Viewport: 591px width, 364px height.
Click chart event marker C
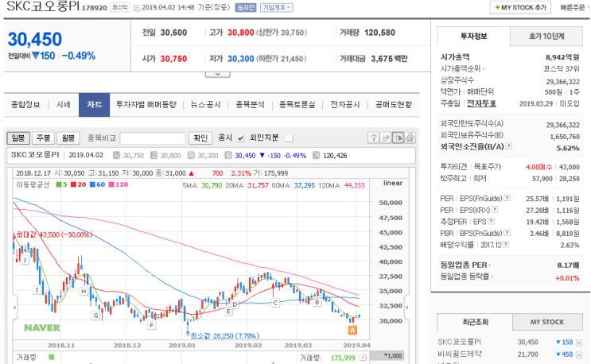(275, 302)
